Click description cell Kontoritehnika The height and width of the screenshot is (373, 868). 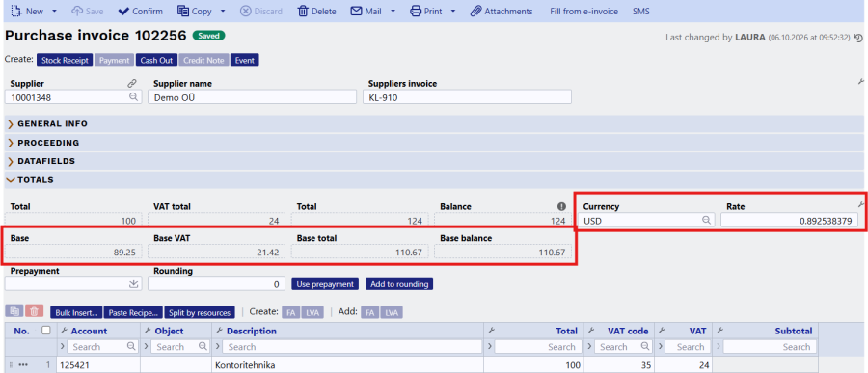pyautogui.click(x=347, y=366)
